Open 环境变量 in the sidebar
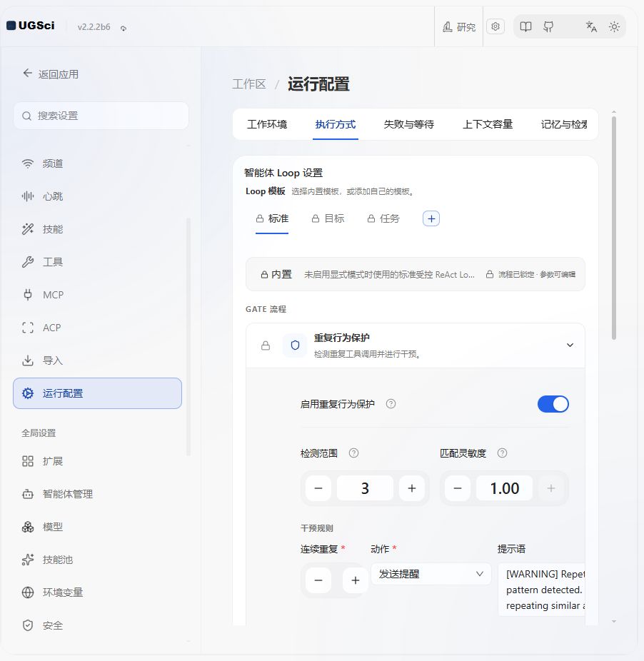The height and width of the screenshot is (661, 644). pyautogui.click(x=98, y=592)
